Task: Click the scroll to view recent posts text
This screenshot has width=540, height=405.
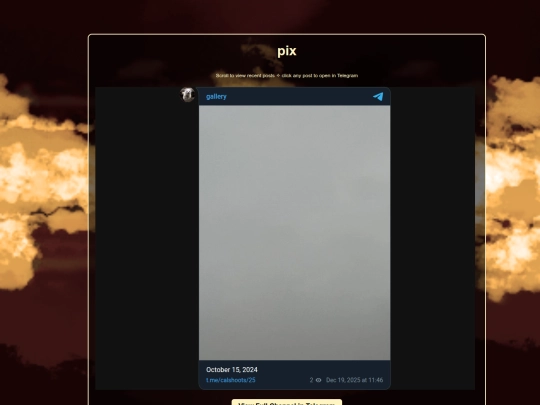Action: (x=287, y=75)
